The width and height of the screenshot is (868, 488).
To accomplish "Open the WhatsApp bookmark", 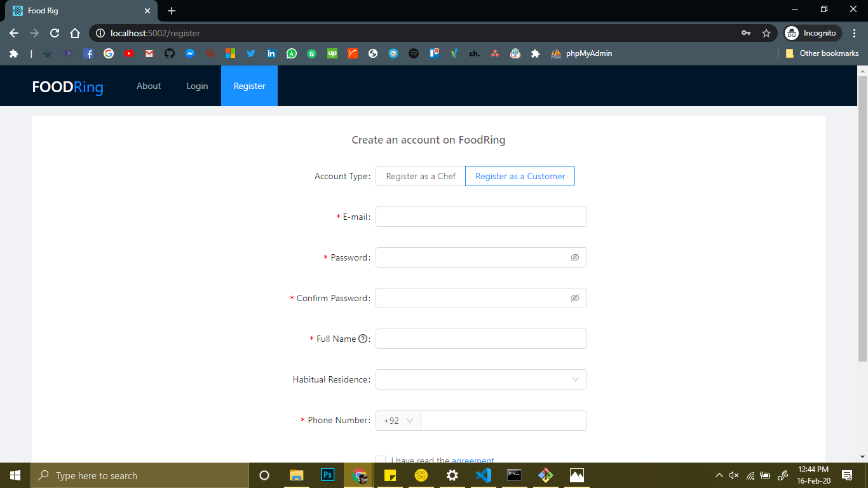I will pos(292,53).
